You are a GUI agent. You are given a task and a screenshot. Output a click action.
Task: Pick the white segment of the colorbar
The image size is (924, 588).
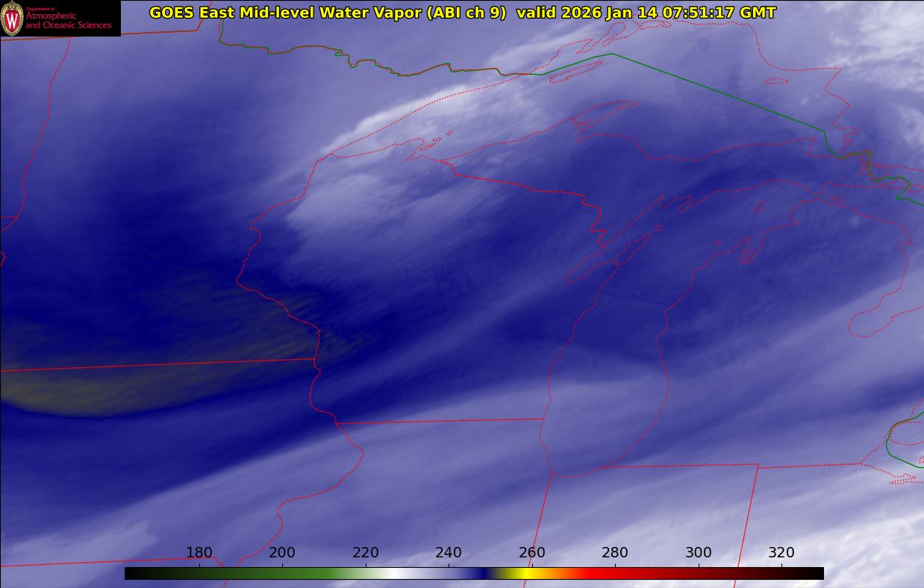tap(392, 573)
